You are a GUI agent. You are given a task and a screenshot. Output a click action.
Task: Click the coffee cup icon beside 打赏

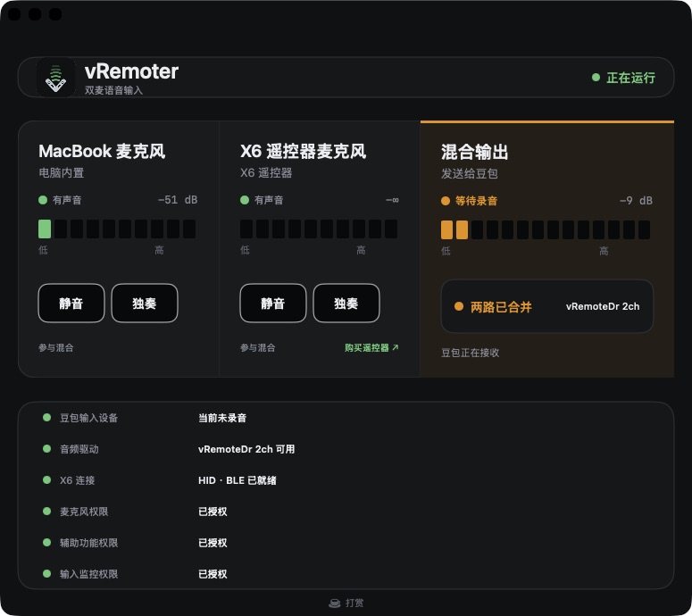point(335,603)
